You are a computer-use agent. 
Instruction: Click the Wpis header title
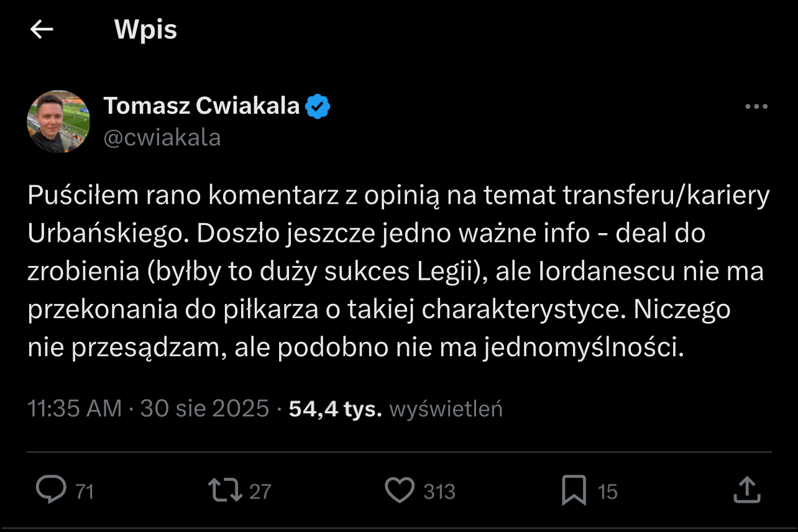point(145,30)
